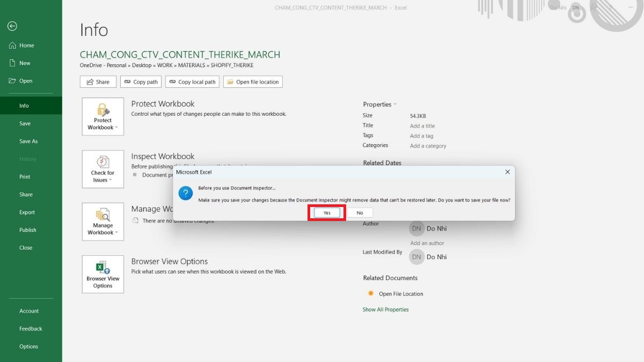This screenshot has height=362, width=644.
Task: Select the Home icon in the sidebar
Action: point(12,45)
